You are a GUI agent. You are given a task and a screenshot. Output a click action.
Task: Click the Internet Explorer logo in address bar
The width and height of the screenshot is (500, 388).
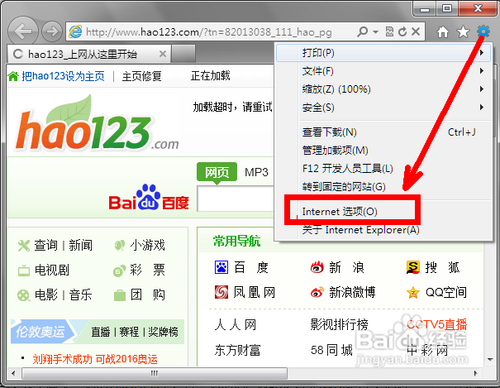tap(76, 32)
